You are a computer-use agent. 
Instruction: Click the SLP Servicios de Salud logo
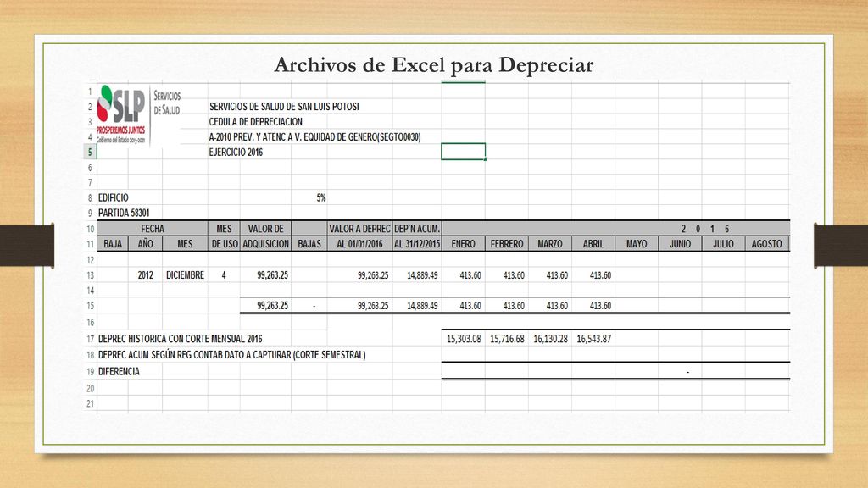point(140,114)
